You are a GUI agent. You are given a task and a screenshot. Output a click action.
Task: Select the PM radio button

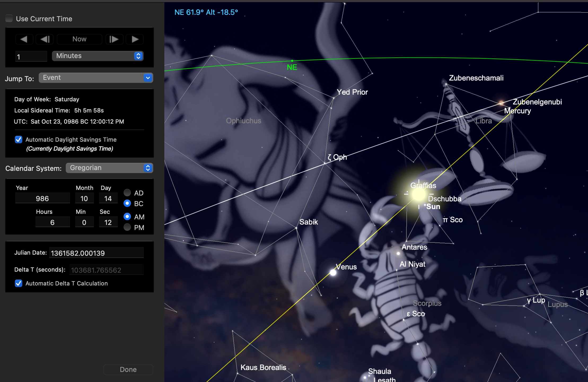127,227
